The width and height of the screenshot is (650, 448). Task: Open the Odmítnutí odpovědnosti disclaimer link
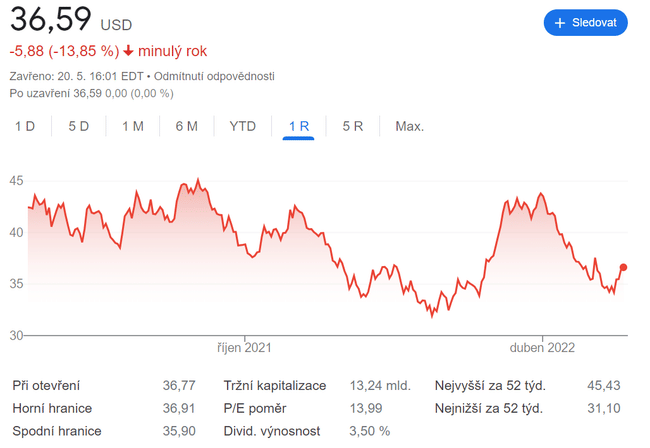[214, 76]
